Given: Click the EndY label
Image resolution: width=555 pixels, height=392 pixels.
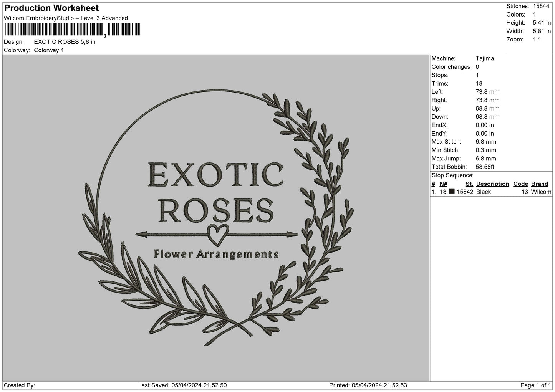Looking at the screenshot, I should [439, 134].
